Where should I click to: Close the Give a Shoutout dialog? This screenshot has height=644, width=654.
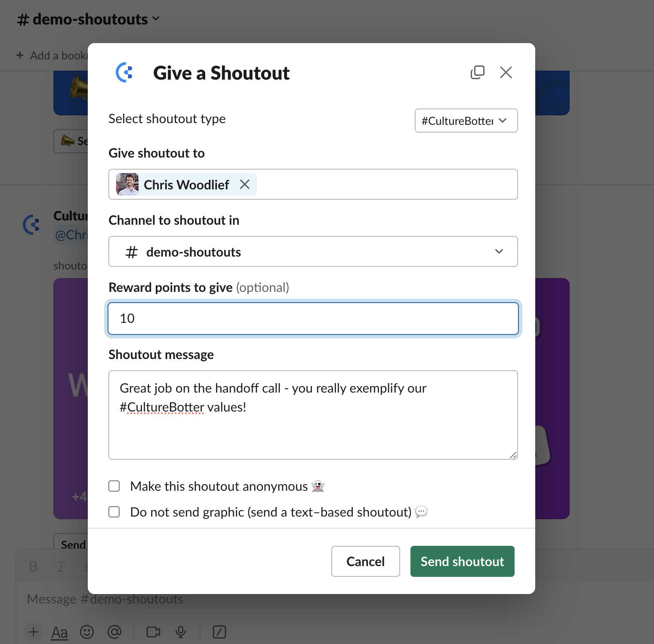(x=506, y=72)
